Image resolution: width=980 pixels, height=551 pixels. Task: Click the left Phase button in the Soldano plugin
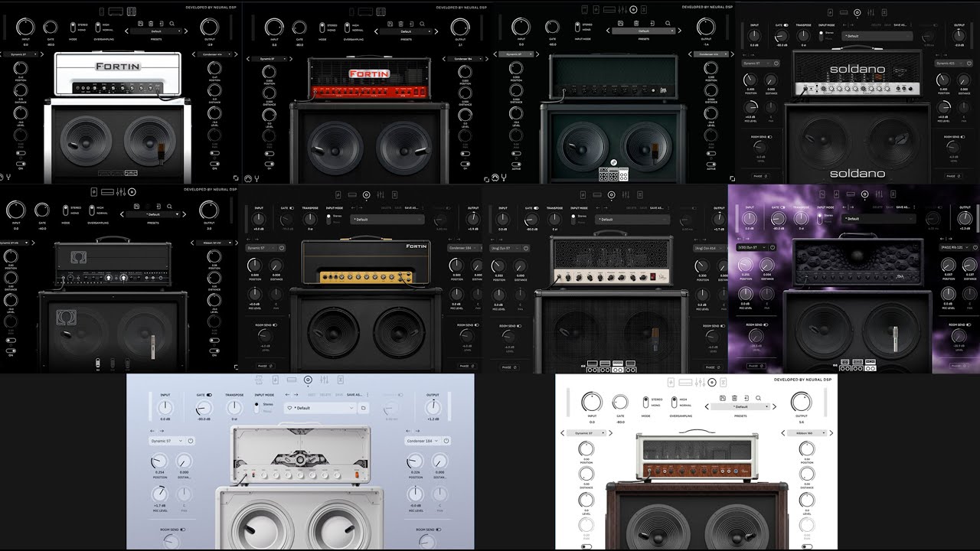pyautogui.click(x=761, y=176)
